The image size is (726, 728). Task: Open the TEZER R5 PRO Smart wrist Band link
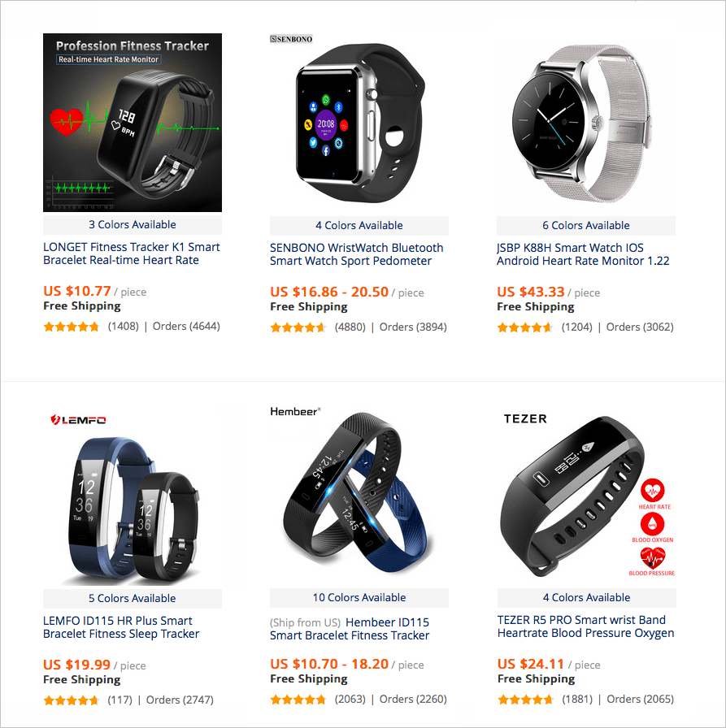coord(585,626)
